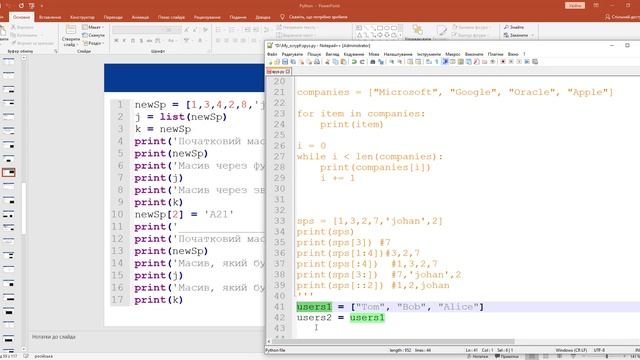Open Плагіни menu in Notepad++
This screenshot has width=640, height=360.
tap(496, 54)
